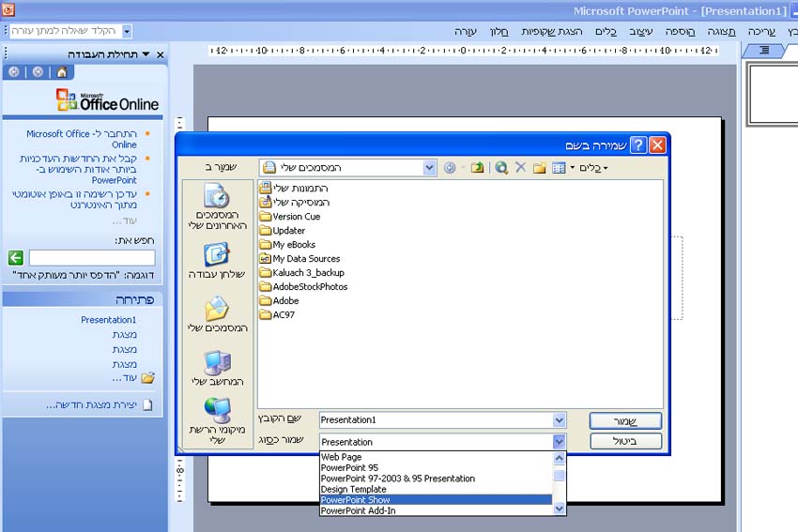Open My Documents place in sidebar
798x532 pixels.
pyautogui.click(x=217, y=314)
